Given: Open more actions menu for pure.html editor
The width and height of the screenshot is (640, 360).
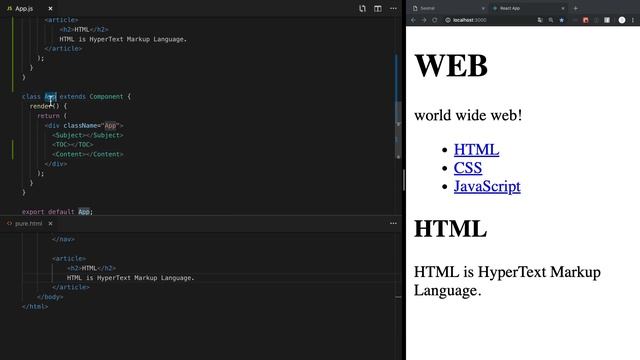Looking at the screenshot, I should tap(393, 223).
